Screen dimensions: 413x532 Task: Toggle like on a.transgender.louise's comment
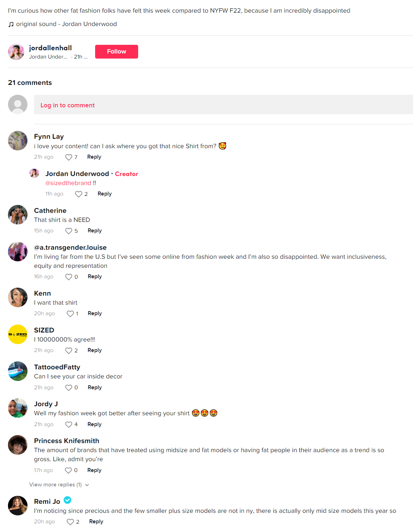point(69,277)
